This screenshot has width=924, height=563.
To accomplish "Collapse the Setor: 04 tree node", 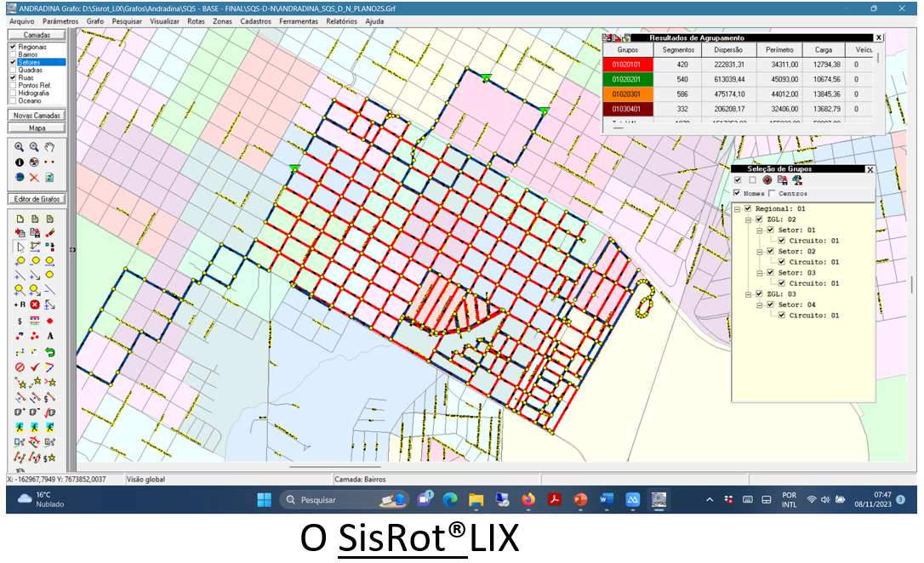I will [760, 304].
